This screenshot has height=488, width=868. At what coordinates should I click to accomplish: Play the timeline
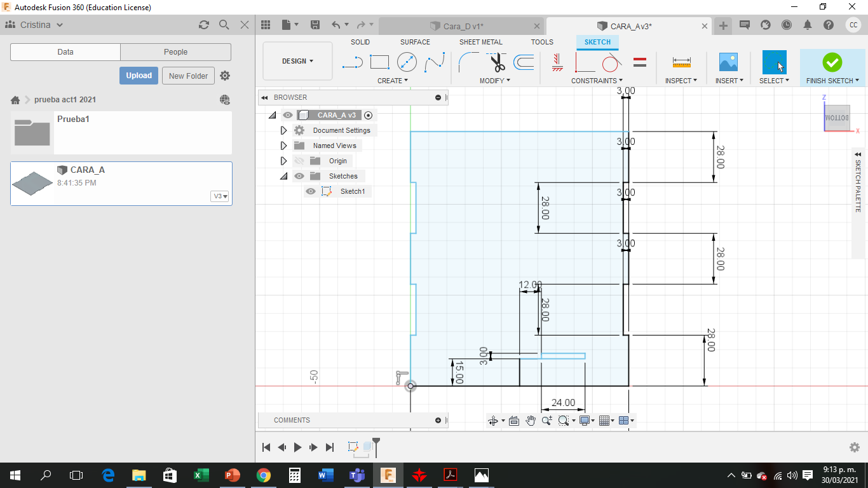coord(297,447)
